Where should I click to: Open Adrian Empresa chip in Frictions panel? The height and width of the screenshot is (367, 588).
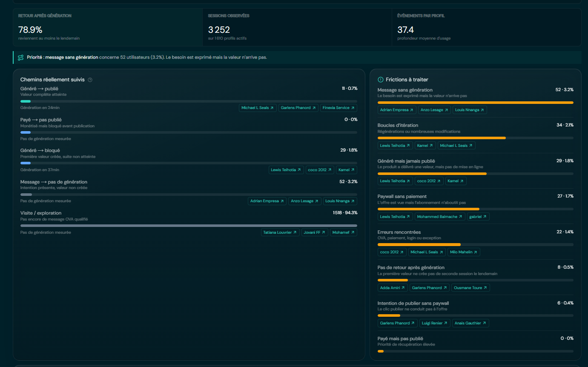click(397, 110)
